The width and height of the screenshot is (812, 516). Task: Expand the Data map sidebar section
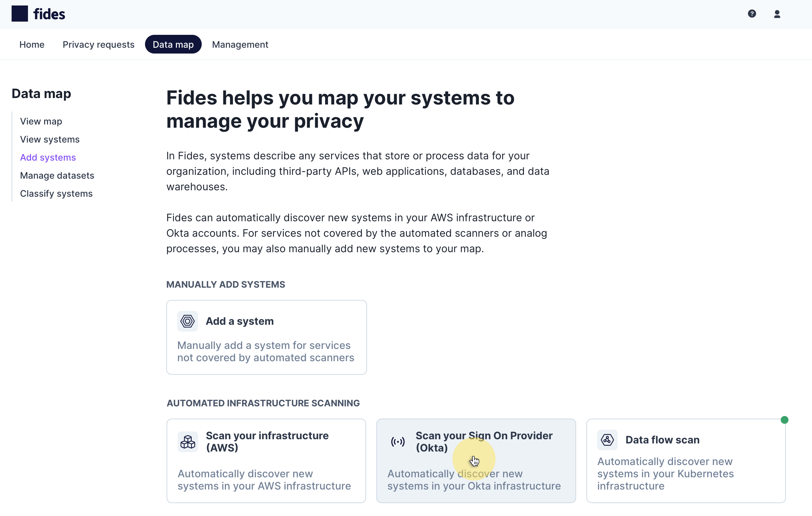(x=42, y=93)
